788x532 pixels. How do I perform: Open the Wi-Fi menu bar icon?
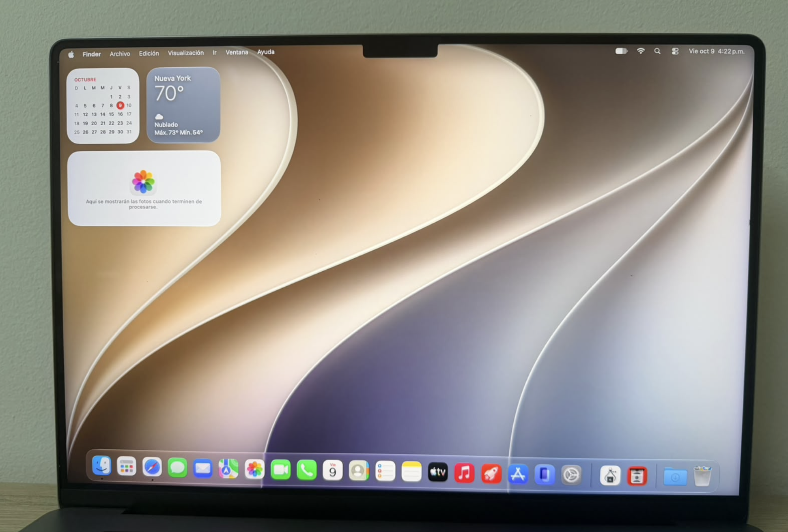[641, 51]
